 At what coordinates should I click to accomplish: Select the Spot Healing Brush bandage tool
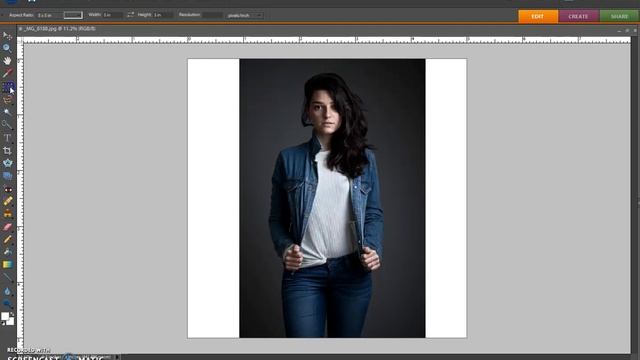pos(7,201)
